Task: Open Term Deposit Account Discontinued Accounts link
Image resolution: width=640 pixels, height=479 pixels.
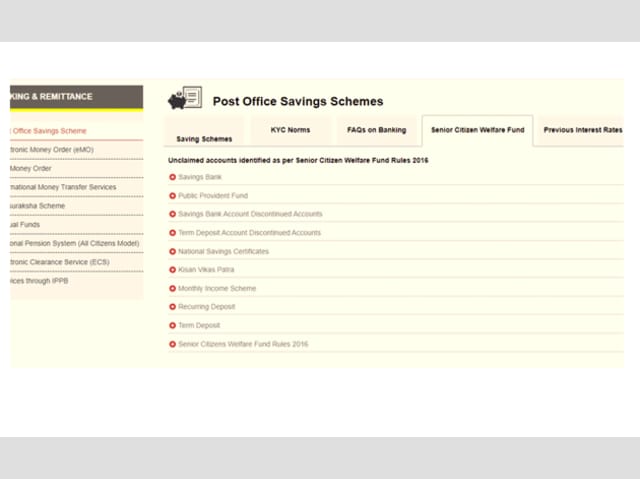Action: (x=249, y=233)
